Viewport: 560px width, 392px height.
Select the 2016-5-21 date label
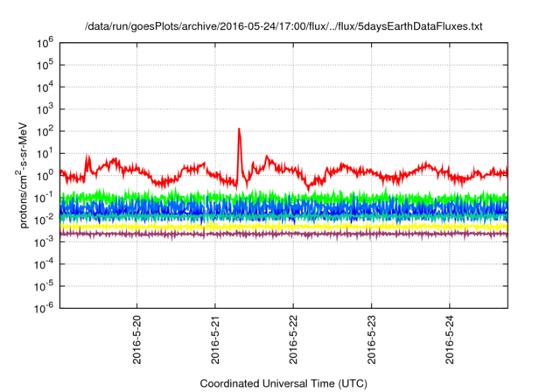(x=215, y=339)
